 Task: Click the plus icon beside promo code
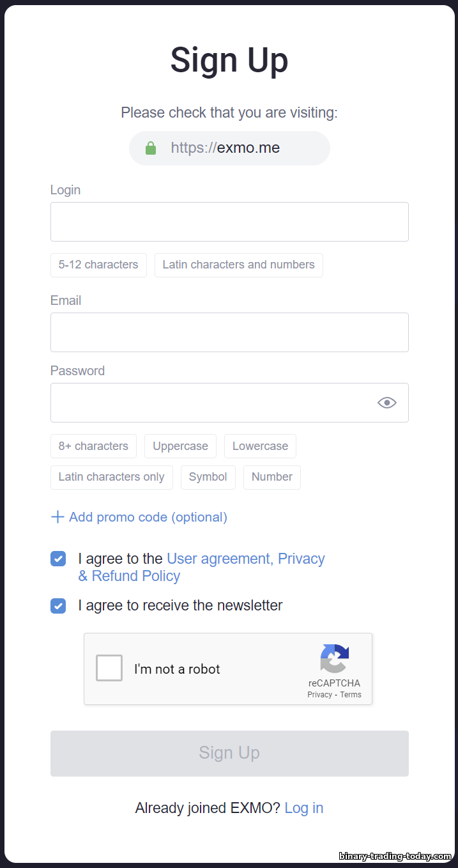coord(57,517)
